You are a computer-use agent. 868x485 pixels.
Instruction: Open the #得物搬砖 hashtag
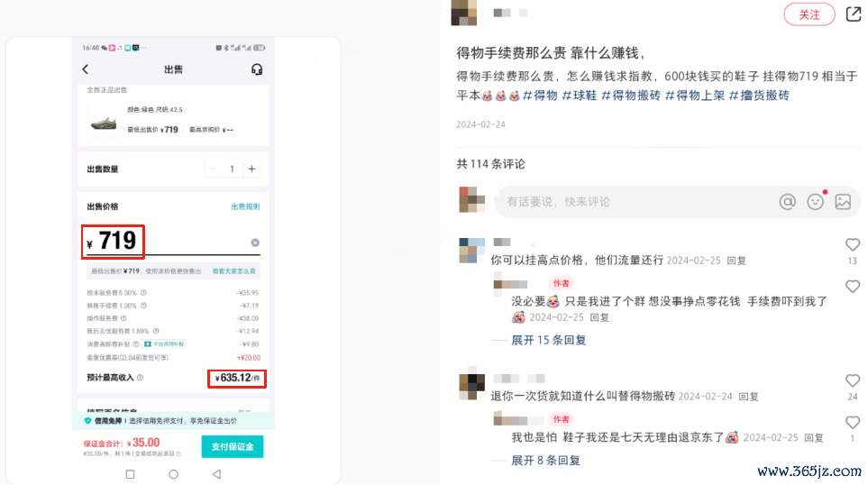click(x=631, y=96)
